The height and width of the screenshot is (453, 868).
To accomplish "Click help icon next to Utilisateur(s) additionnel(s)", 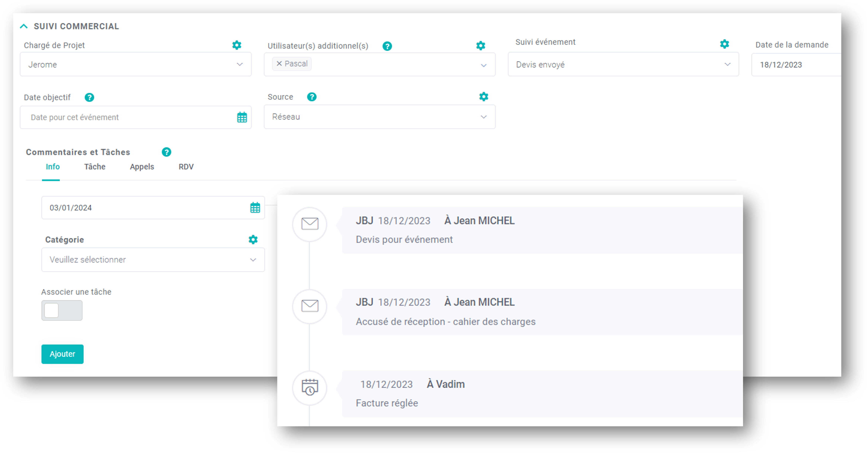I will 387,46.
